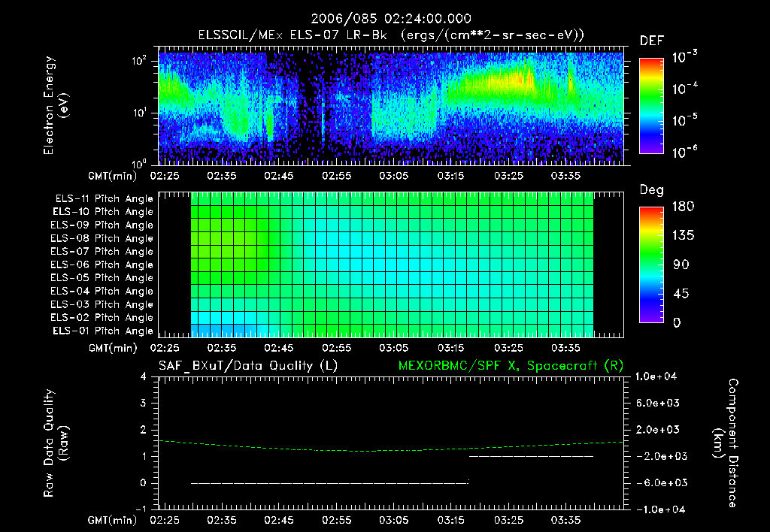Click the -1 tick on data quality axis
The height and width of the screenshot is (532, 770).
click(141, 509)
